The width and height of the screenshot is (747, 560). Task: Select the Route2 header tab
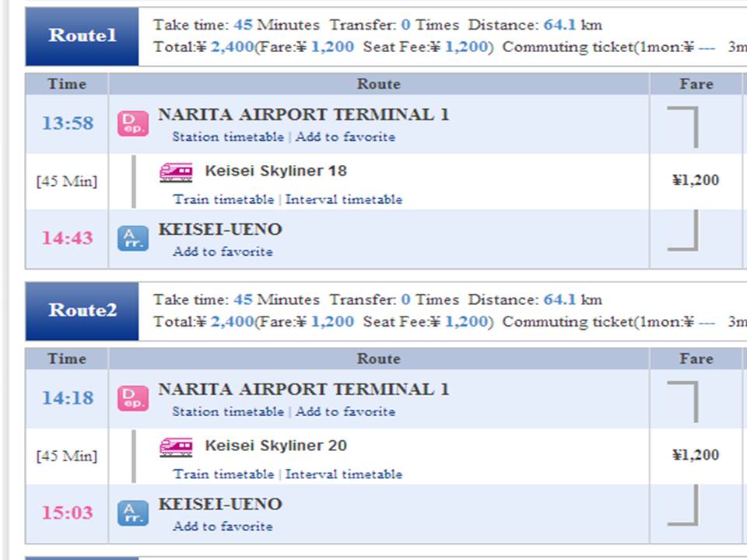[x=82, y=310]
